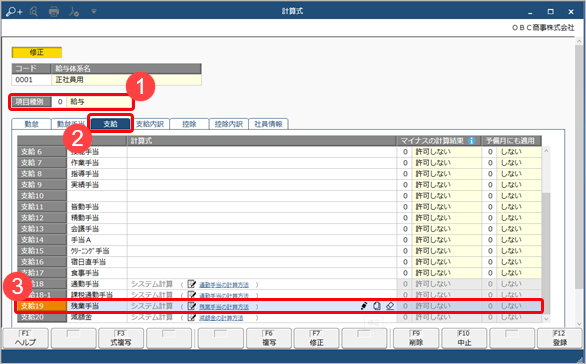Switch to the 勤怠 tab

pyautogui.click(x=31, y=124)
